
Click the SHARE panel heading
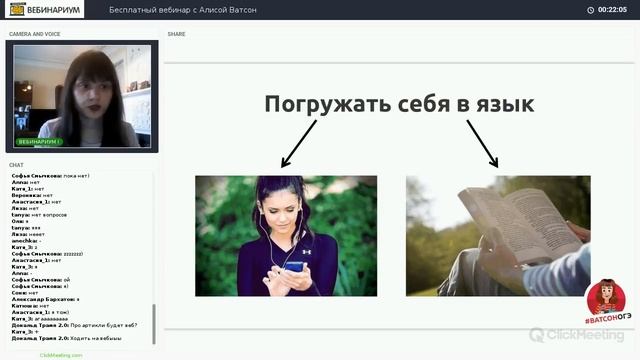point(176,34)
